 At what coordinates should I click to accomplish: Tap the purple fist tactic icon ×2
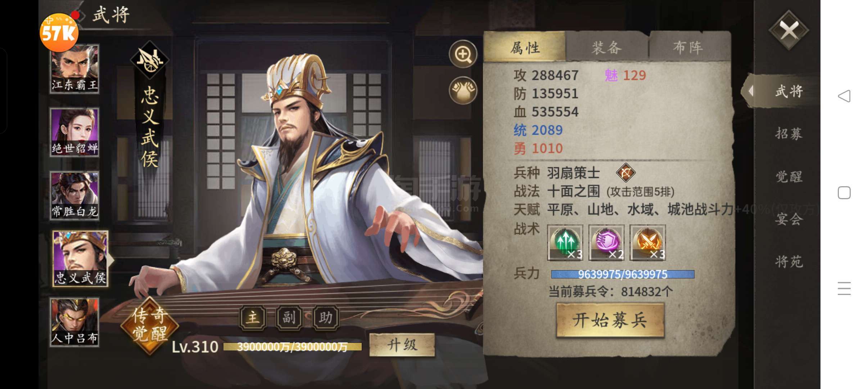pyautogui.click(x=606, y=242)
